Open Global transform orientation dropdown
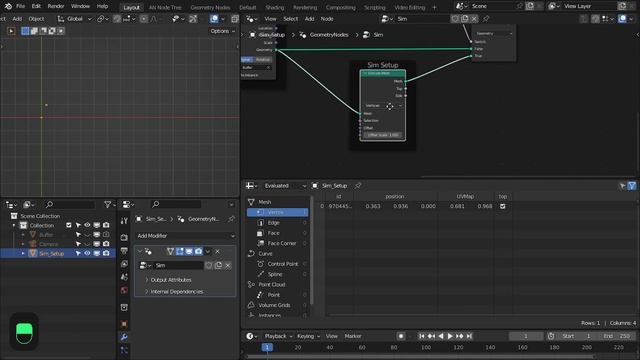 [74, 19]
